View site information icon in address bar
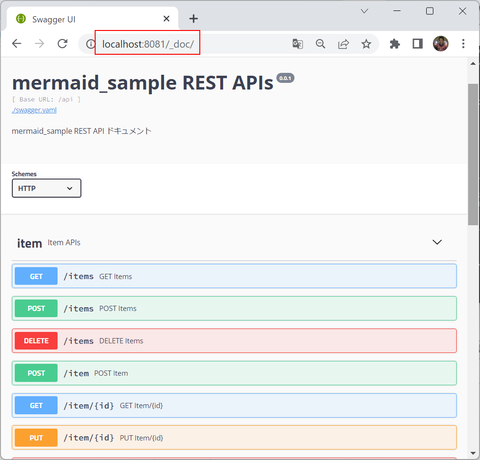Image resolution: width=480 pixels, height=460 pixels. [x=90, y=44]
